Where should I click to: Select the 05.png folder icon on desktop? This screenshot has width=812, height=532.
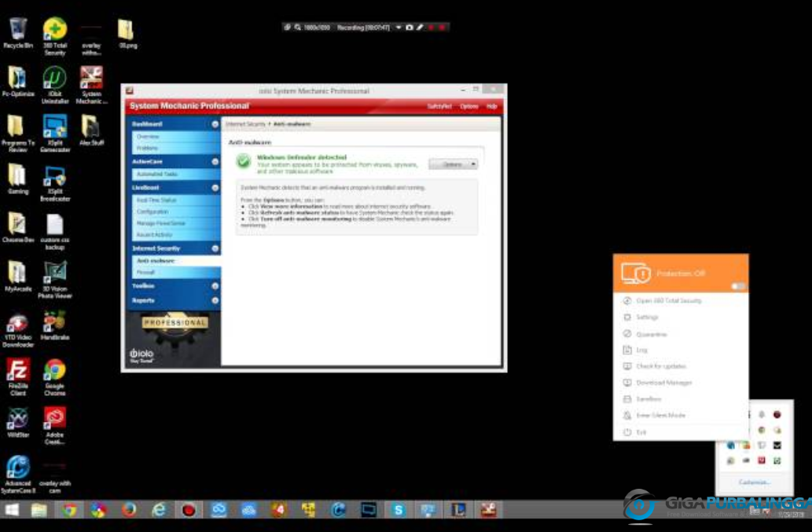click(127, 33)
